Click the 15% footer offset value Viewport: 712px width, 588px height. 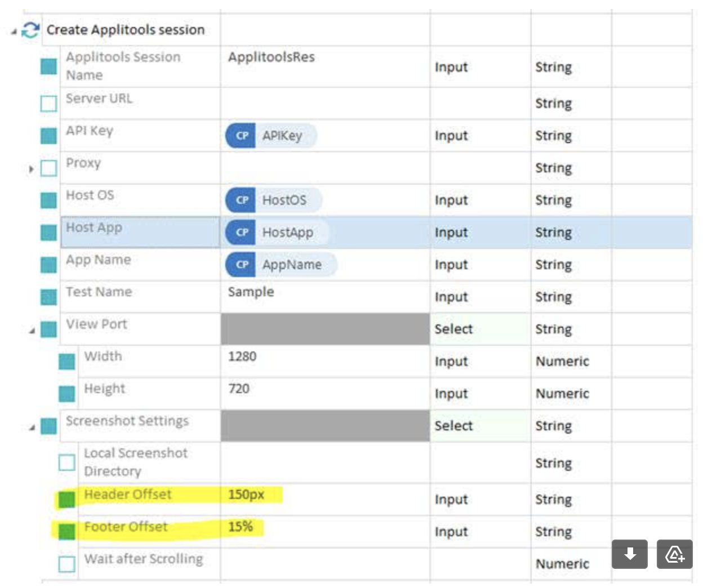(241, 527)
